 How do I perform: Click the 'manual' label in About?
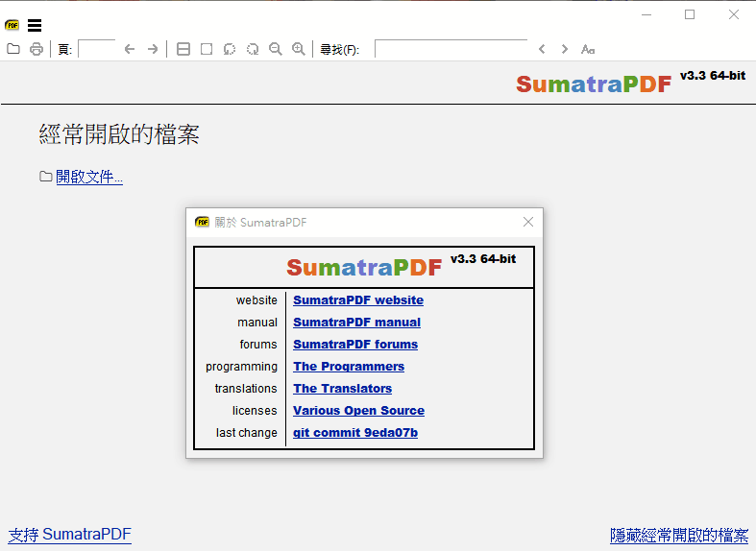pyautogui.click(x=257, y=323)
